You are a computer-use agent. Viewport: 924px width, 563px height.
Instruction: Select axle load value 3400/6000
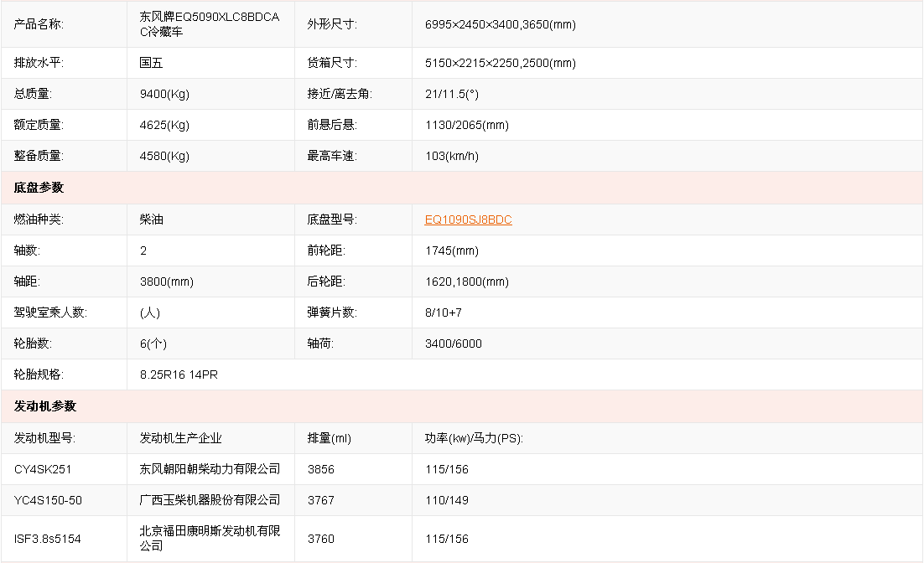pyautogui.click(x=453, y=344)
